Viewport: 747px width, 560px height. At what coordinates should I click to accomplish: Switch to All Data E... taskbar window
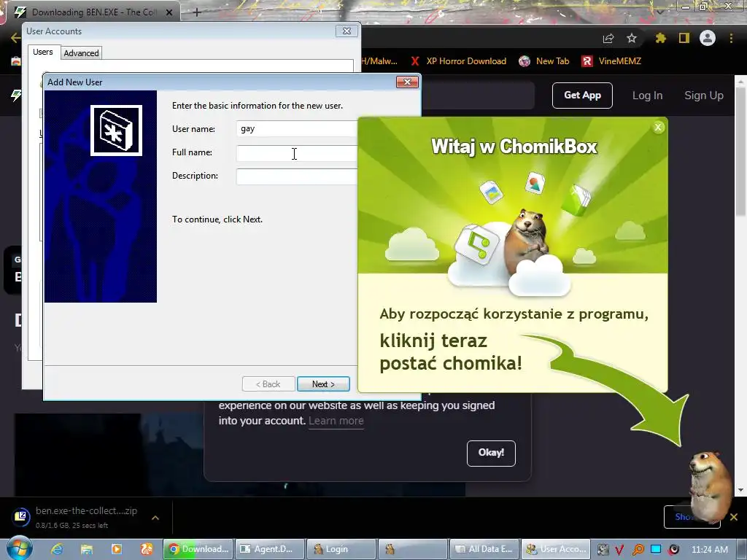click(484, 549)
